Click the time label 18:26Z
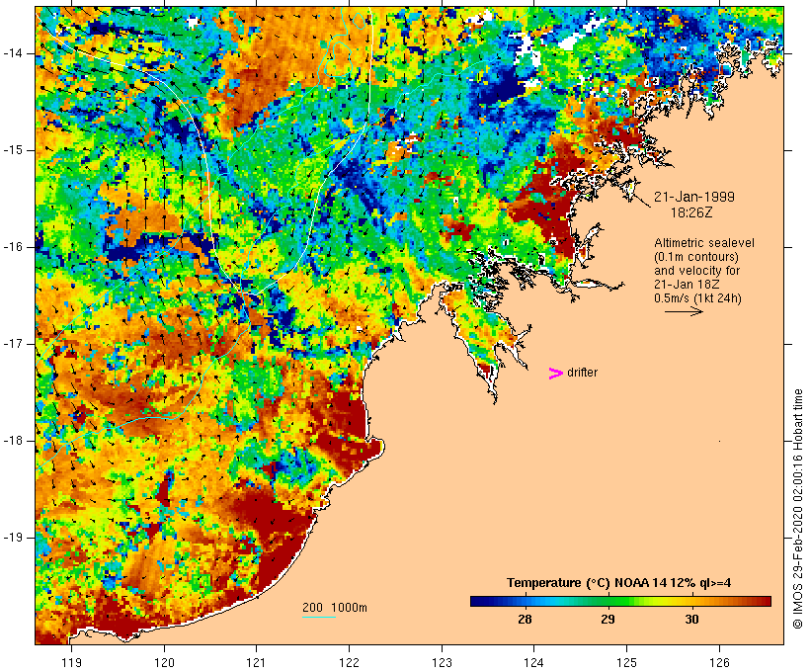810x672 pixels. coord(691,212)
